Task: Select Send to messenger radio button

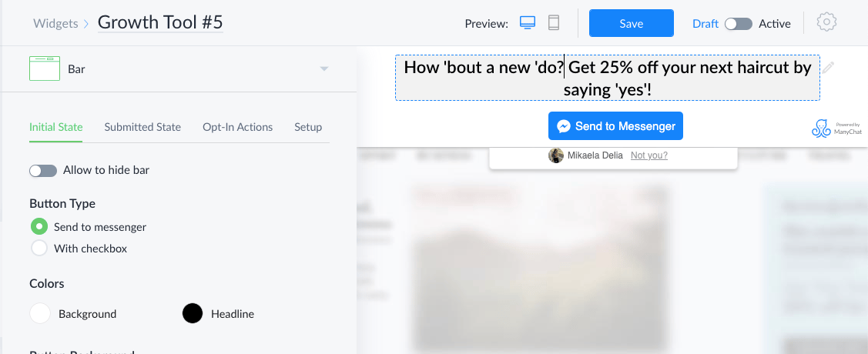Action: coord(39,226)
